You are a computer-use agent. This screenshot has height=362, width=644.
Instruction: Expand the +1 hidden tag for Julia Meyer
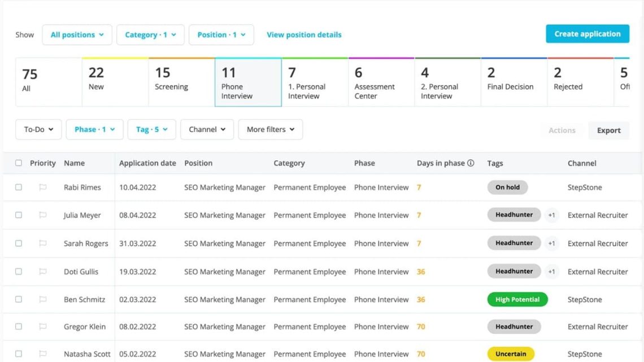(551, 215)
